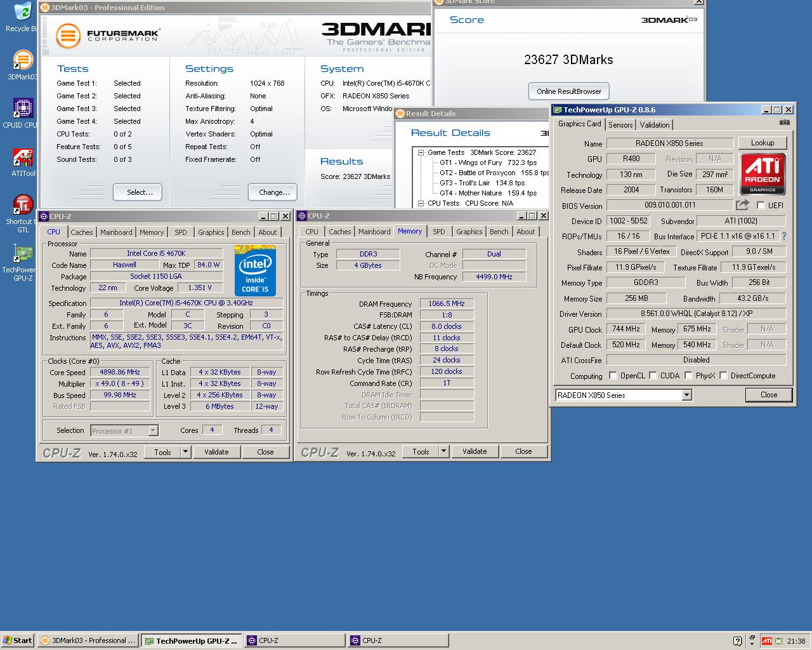
Task: Click the BIOS Version field 009.010.001.011
Action: [669, 205]
